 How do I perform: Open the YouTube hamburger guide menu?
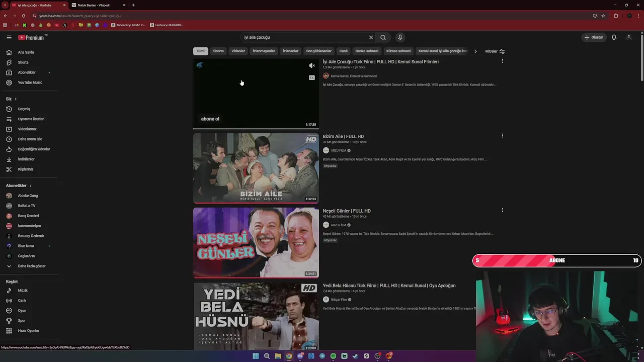pyautogui.click(x=9, y=37)
